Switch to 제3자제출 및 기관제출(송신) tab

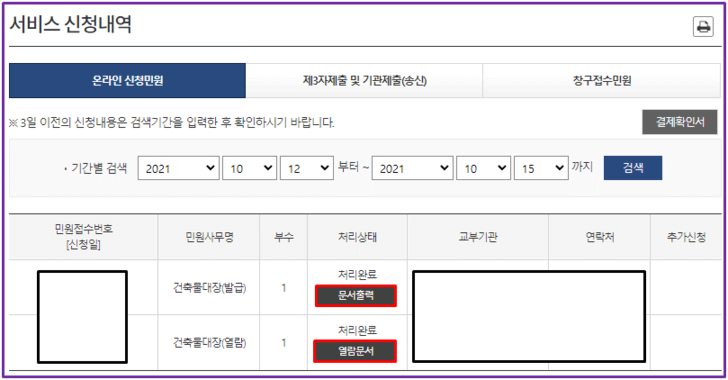coord(364,80)
